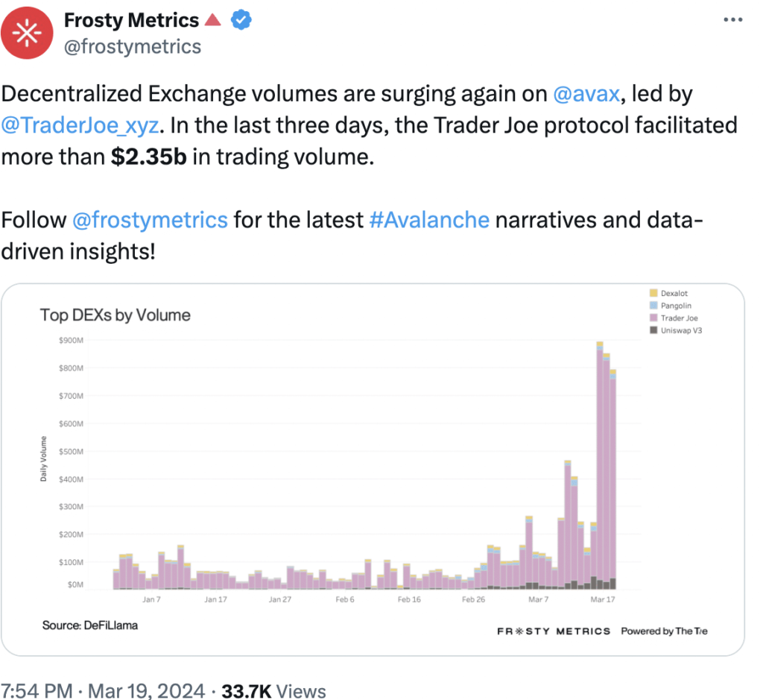This screenshot has height=700, width=763.
Task: Click the tallest bar in the chart
Action: click(599, 462)
